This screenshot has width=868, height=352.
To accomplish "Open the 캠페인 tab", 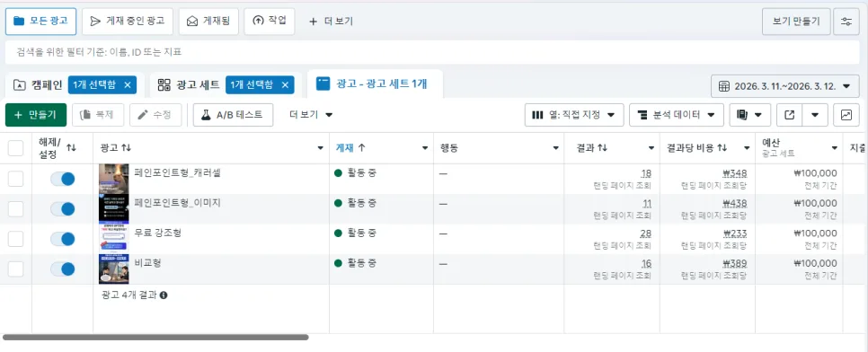I will coord(37,84).
